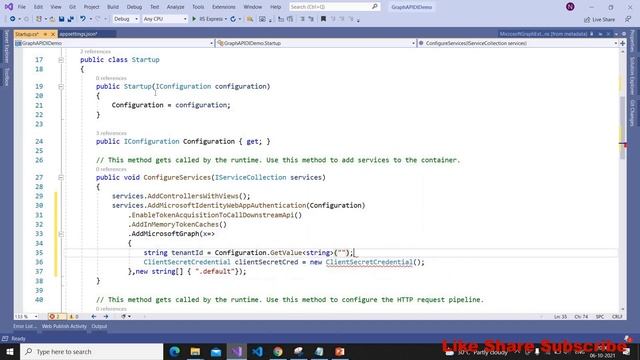Click the Save All toolbar icon
The height and width of the screenshot is (360, 640).
coord(70,19)
